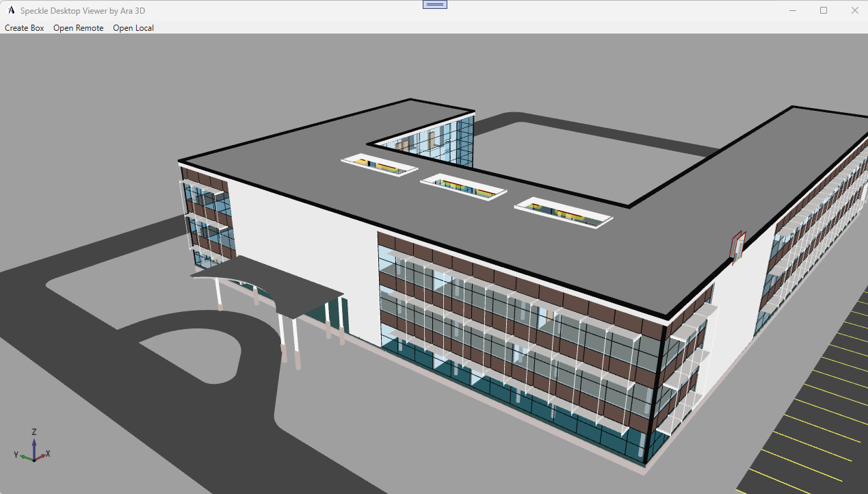Click the XYZ axis orientation gizmo
868x494 pixels.
[x=33, y=445]
